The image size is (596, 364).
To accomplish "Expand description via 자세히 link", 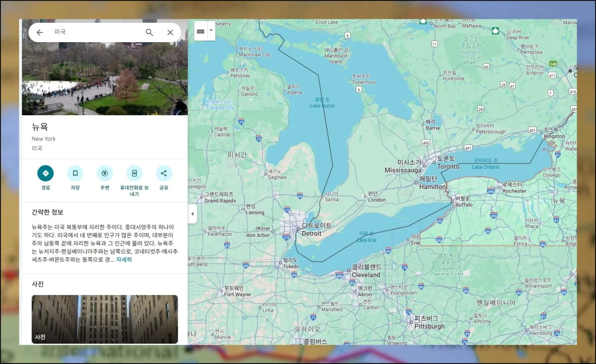I will click(x=124, y=259).
